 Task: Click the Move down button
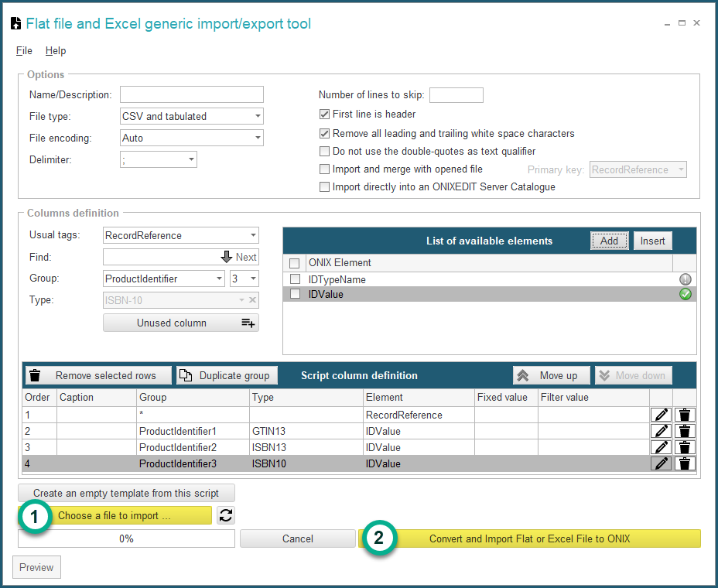tap(634, 375)
